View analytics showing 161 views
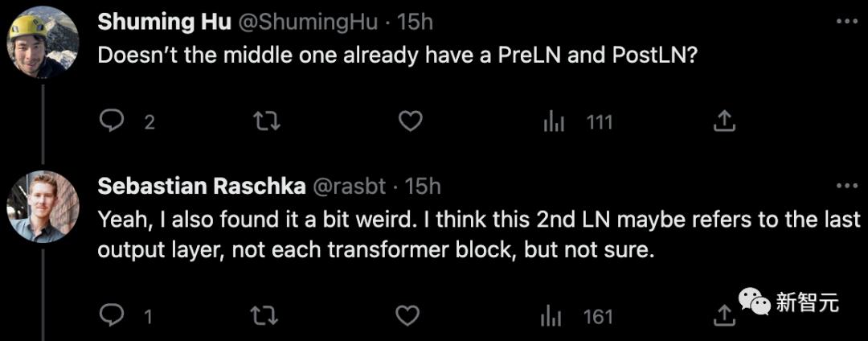The height and width of the screenshot is (341, 868). click(553, 316)
